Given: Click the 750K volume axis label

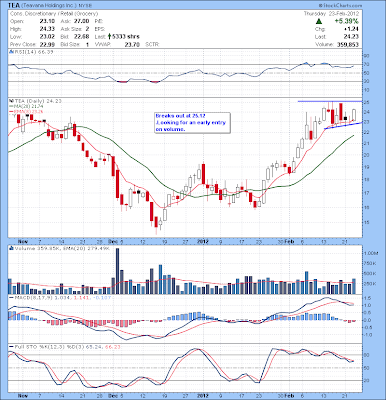Looking at the screenshot, I should [370, 263].
